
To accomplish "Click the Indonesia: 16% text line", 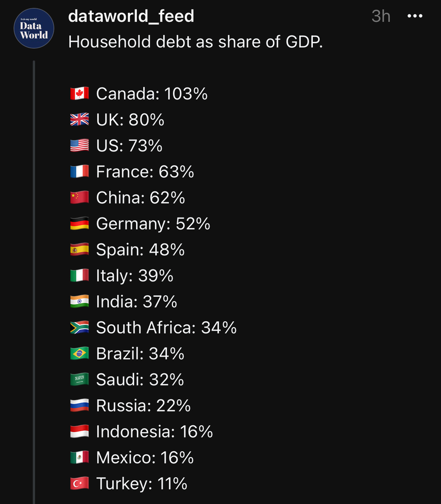I will (154, 432).
